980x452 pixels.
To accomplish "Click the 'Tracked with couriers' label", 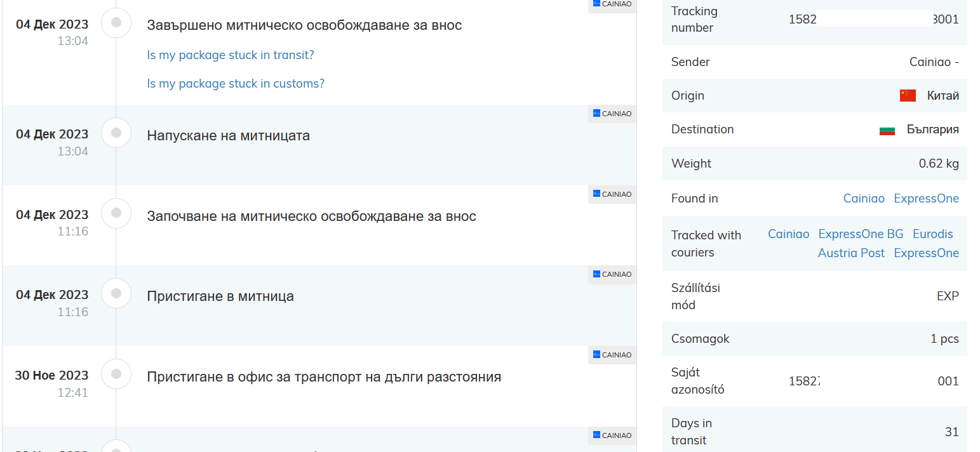I will click(x=706, y=244).
